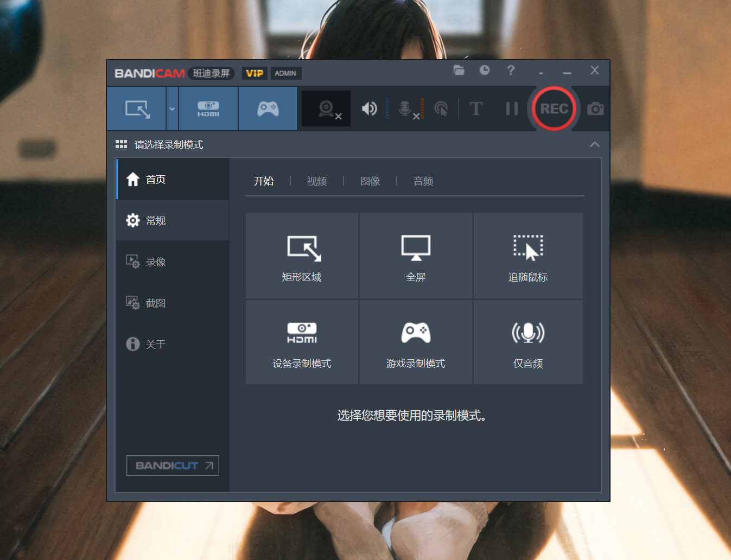Choose 全屏 recording mode tile
731x560 pixels.
tap(416, 256)
